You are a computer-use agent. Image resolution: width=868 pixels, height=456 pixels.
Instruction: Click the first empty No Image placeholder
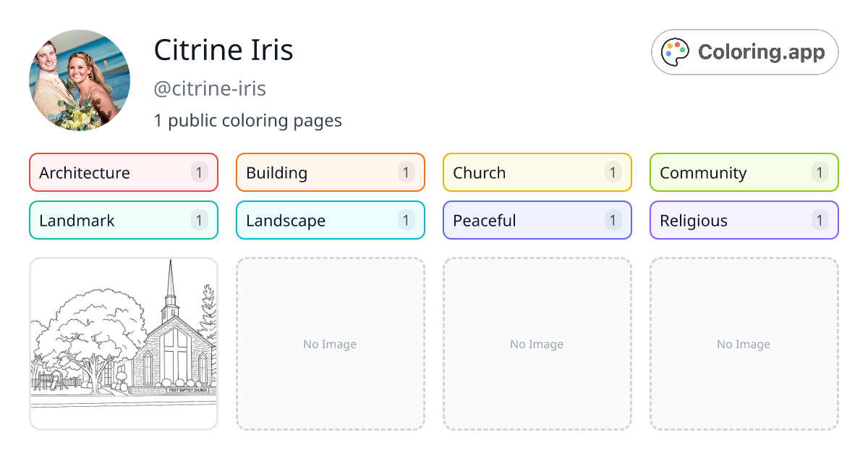pyautogui.click(x=330, y=344)
